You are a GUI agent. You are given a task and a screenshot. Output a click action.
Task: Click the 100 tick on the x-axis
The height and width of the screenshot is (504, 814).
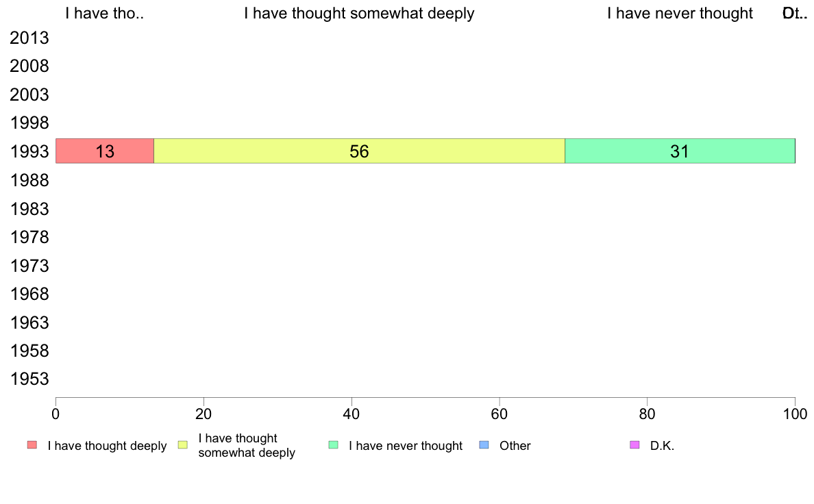(795, 414)
